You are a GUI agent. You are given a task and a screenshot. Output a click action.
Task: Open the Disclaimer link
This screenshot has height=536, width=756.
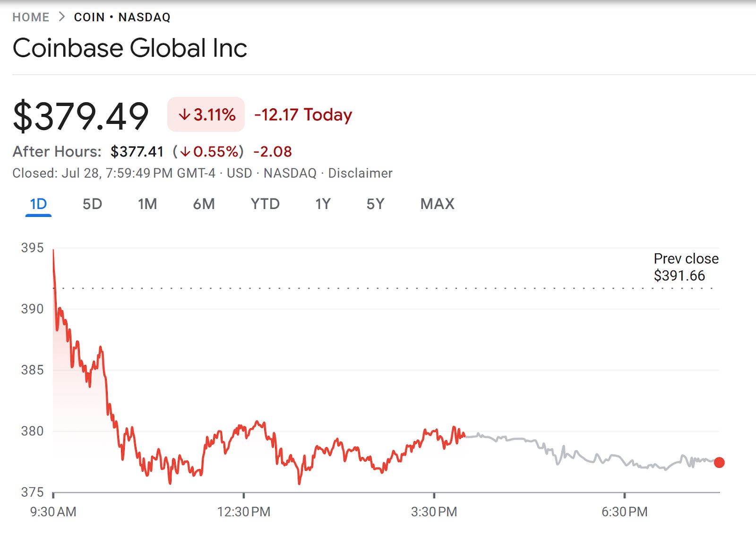[360, 173]
